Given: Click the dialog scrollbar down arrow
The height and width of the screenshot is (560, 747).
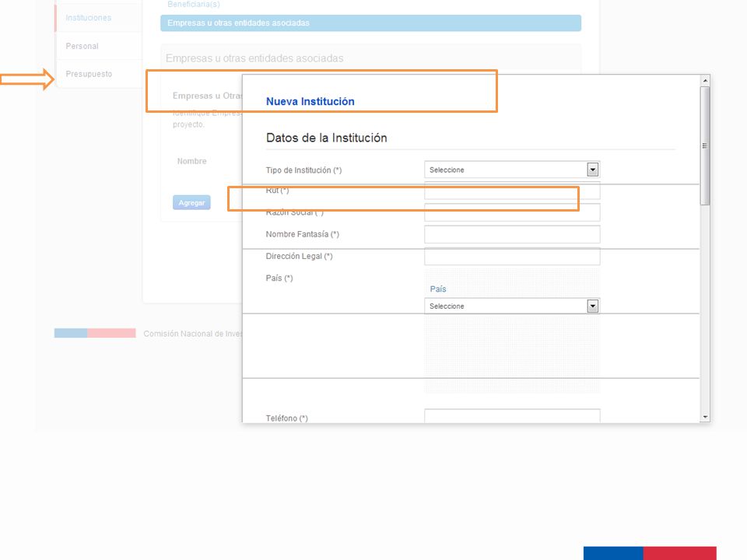Looking at the screenshot, I should (705, 417).
